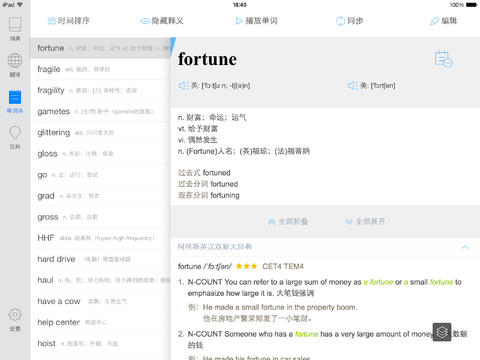Collapse all dictionary sections
This screenshot has height=360, width=480.
click(288, 221)
